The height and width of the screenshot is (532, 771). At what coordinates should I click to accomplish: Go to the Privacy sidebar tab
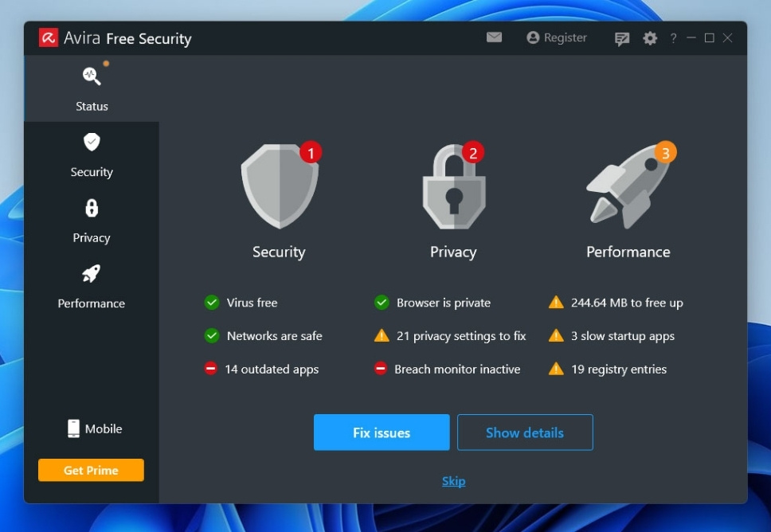click(92, 221)
